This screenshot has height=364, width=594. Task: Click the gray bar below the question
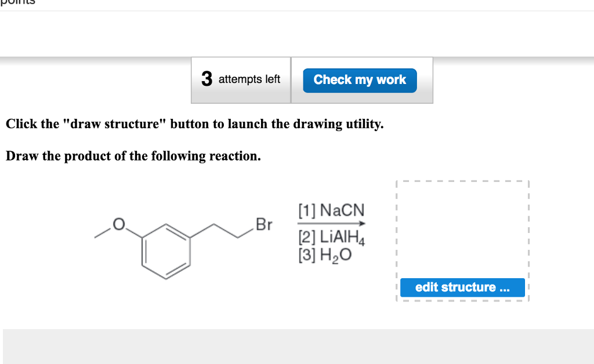(297, 345)
